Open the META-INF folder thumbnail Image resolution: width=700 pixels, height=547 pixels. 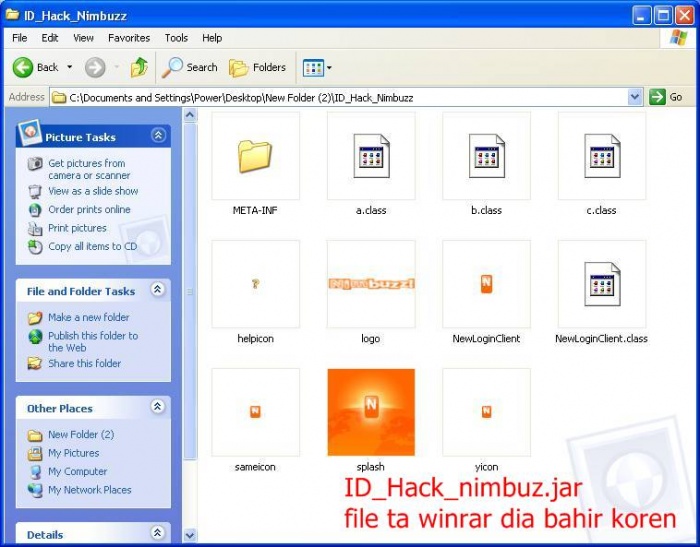click(255, 156)
